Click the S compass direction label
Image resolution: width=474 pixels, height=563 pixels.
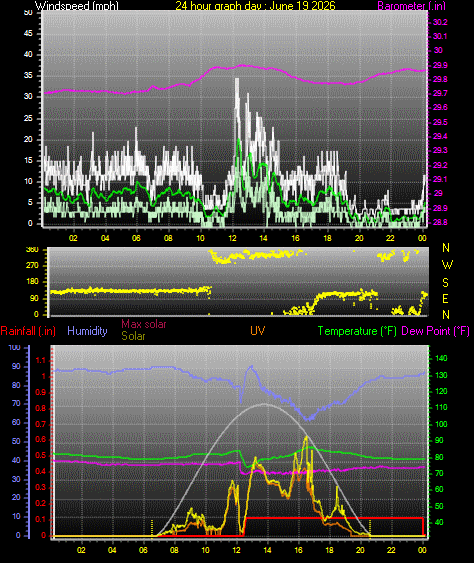pos(445,283)
